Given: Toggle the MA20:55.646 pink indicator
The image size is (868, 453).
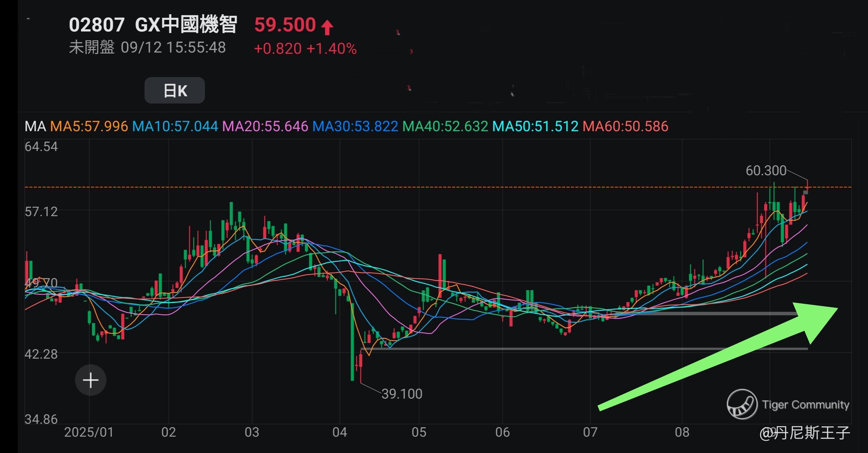Looking at the screenshot, I should point(265,126).
